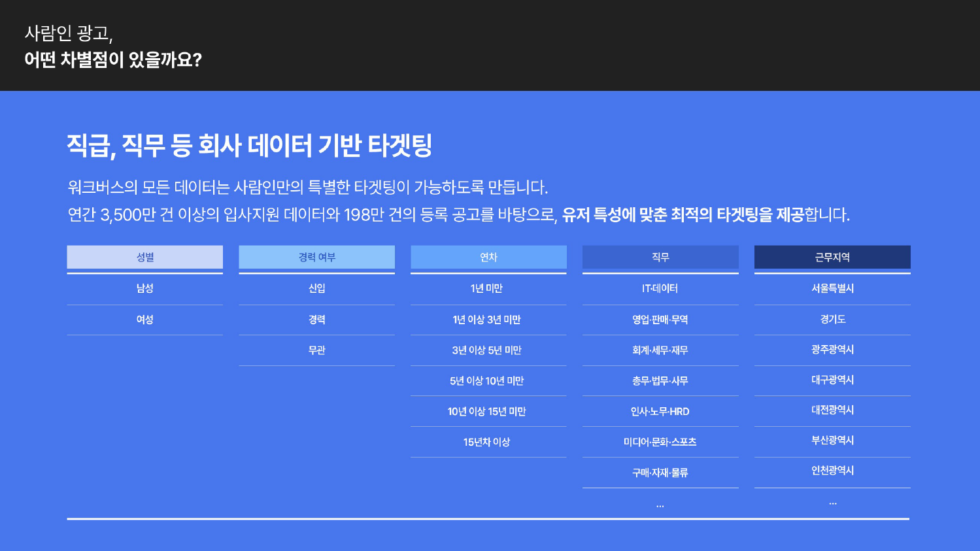Image resolution: width=980 pixels, height=551 pixels.
Task: Click the 근무지역 column header
Action: pos(832,257)
